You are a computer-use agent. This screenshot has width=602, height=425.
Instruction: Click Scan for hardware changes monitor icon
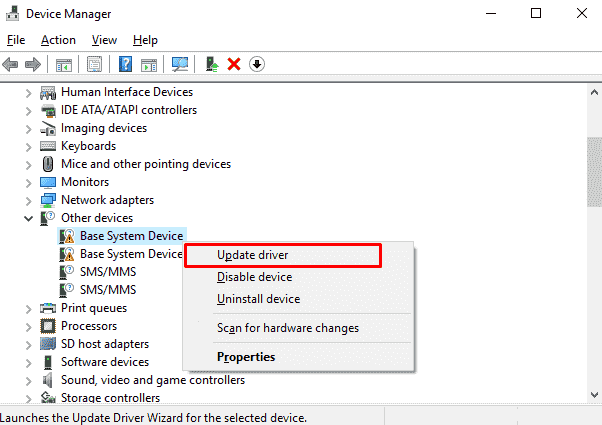tap(180, 64)
